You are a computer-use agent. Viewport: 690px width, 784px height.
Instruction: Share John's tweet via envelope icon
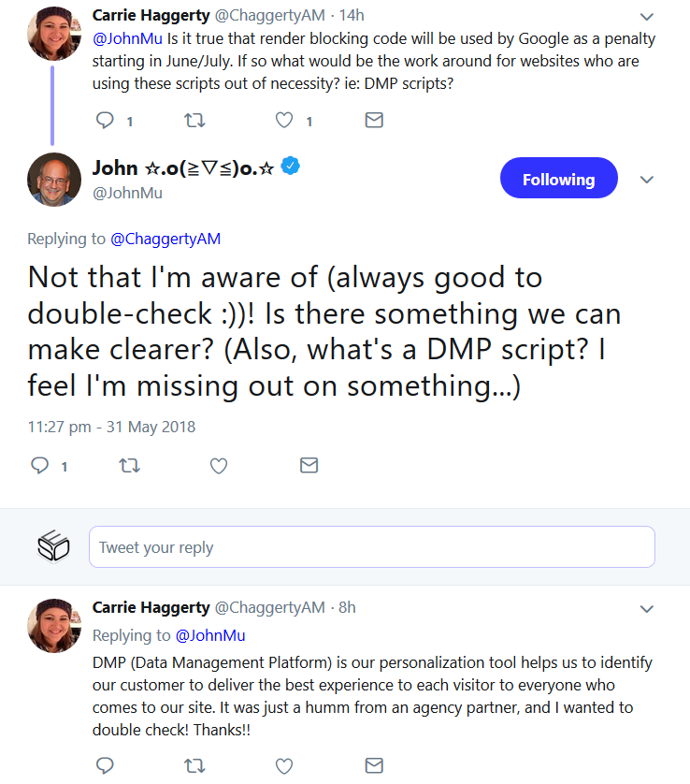tap(309, 465)
